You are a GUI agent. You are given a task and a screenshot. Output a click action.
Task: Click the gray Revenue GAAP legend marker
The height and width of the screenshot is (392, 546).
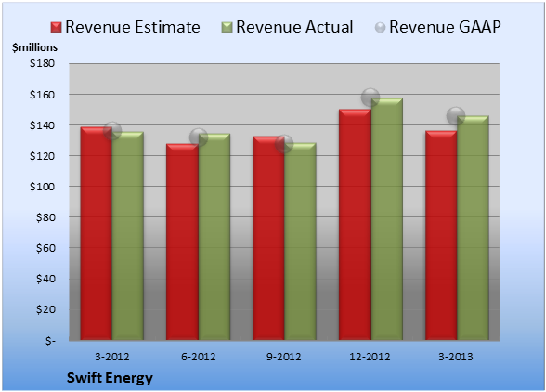[x=381, y=28]
